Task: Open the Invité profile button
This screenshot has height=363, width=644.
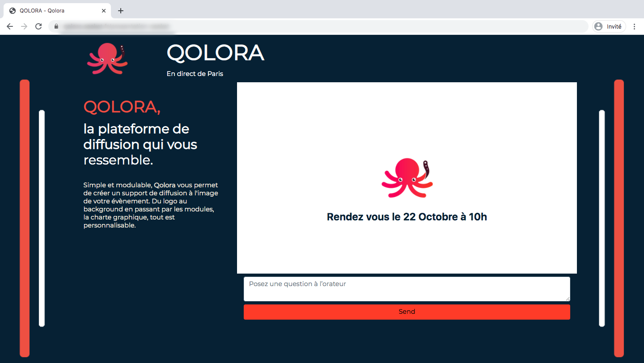Action: [609, 26]
